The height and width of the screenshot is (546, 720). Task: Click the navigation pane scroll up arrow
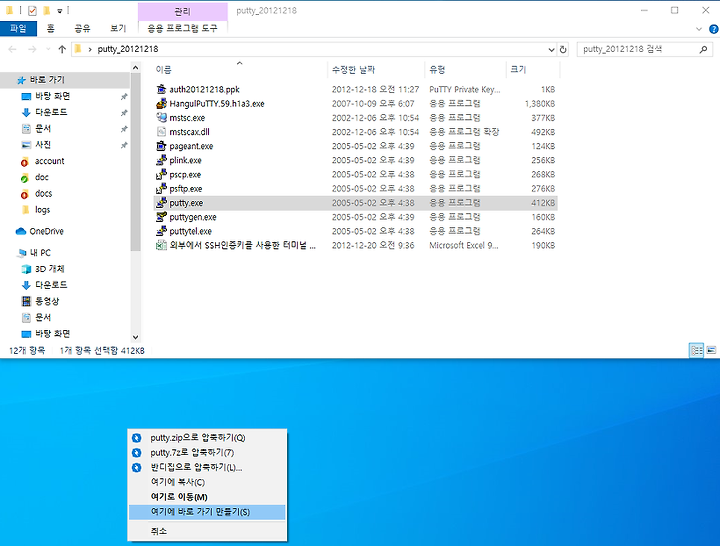pyautogui.click(x=135, y=68)
